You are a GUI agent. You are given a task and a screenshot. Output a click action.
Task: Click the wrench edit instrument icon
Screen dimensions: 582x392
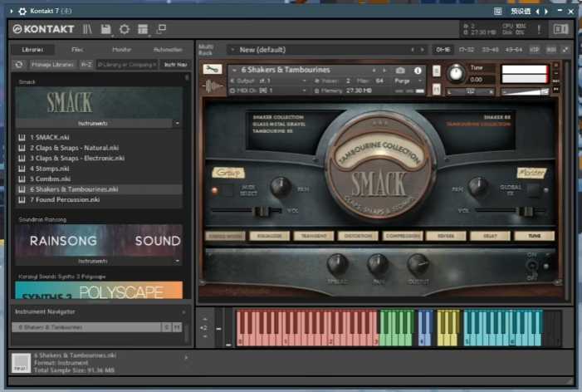[212, 70]
